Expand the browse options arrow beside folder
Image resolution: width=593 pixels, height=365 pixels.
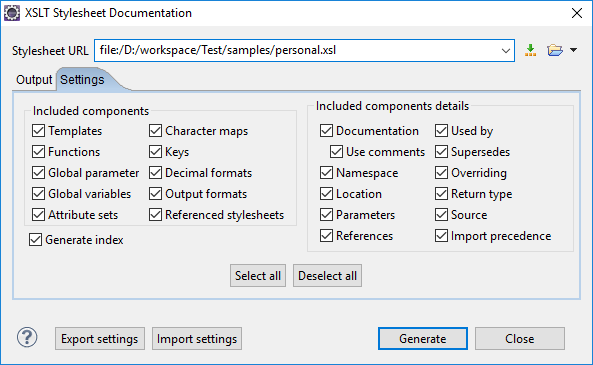coord(573,50)
